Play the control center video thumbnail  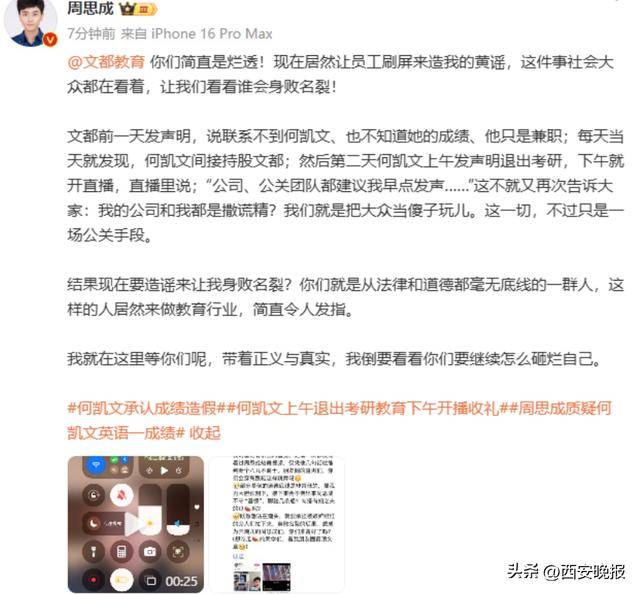[136, 524]
